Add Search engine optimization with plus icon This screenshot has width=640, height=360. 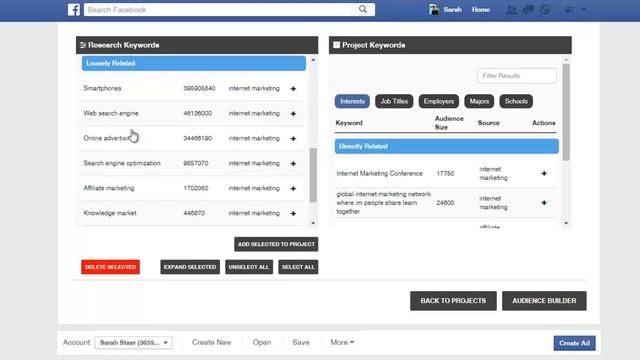pyautogui.click(x=293, y=163)
